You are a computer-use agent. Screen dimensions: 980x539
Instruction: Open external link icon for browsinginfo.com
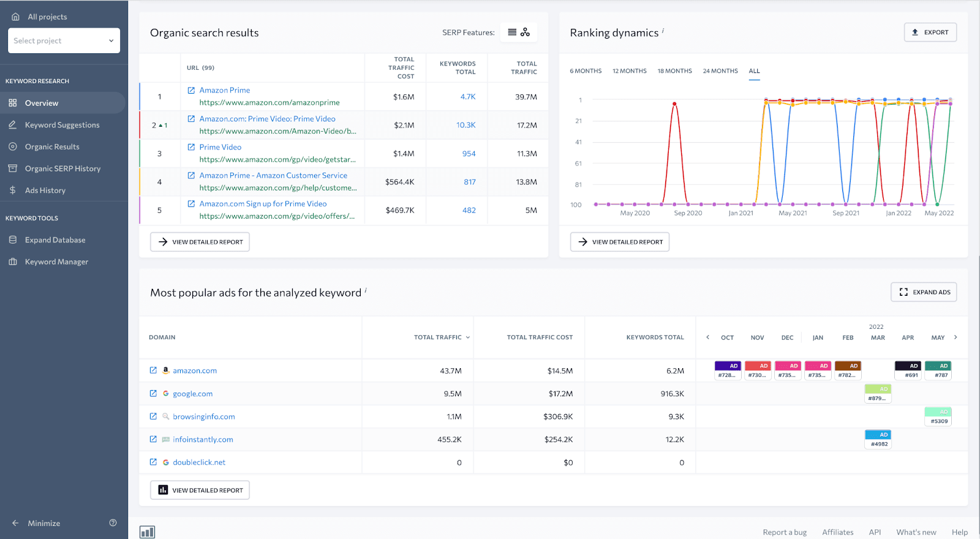click(x=153, y=417)
